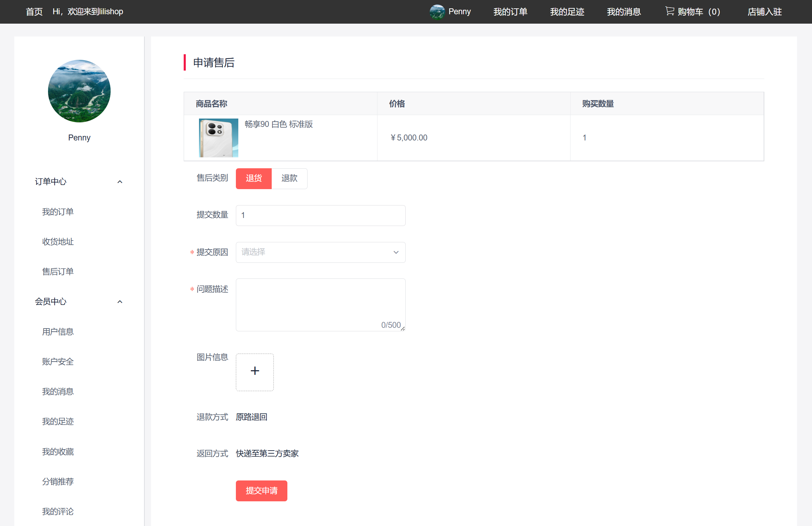Click product name 畅享90 白色 标准版
This screenshot has height=526, width=812.
pyautogui.click(x=279, y=124)
